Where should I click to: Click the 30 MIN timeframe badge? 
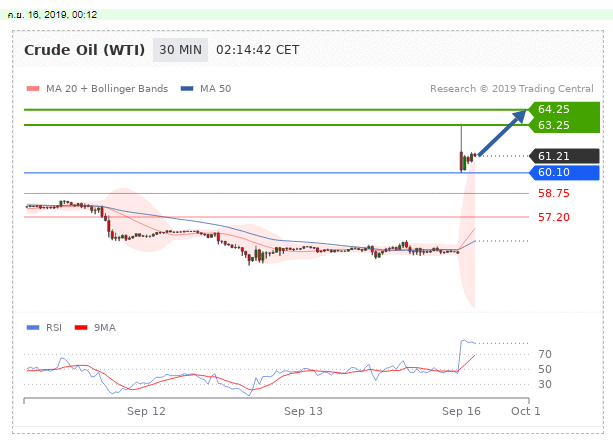point(180,50)
